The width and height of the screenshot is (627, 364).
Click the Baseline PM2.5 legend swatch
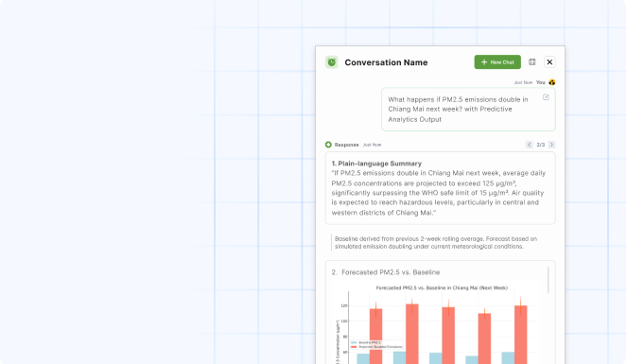click(354, 342)
